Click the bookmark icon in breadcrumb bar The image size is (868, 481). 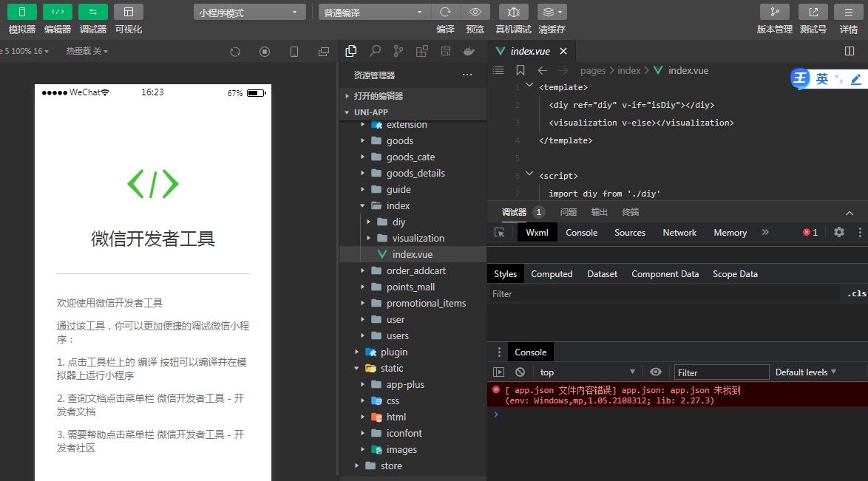(521, 70)
